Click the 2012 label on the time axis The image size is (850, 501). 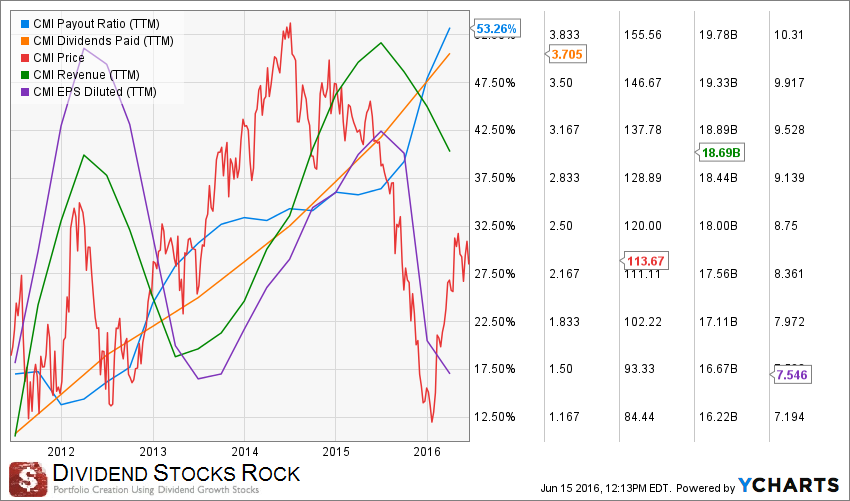(61, 450)
